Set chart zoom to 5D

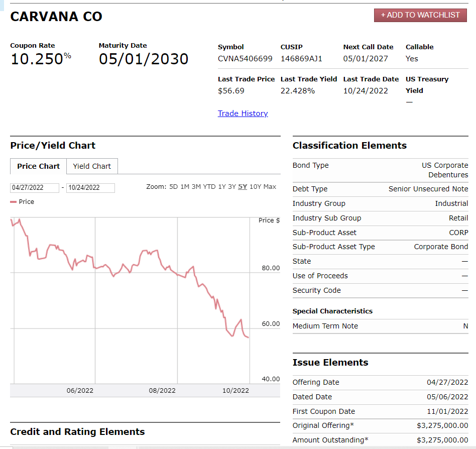[174, 187]
